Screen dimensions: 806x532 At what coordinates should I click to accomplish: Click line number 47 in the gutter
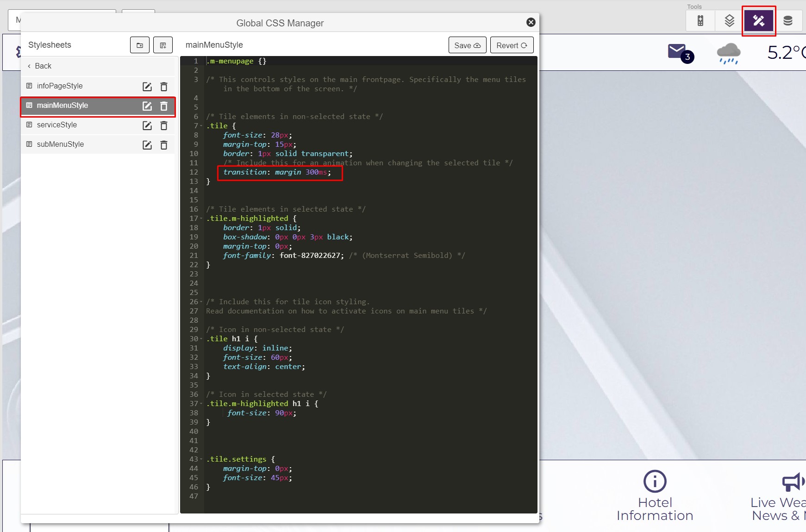coord(194,496)
